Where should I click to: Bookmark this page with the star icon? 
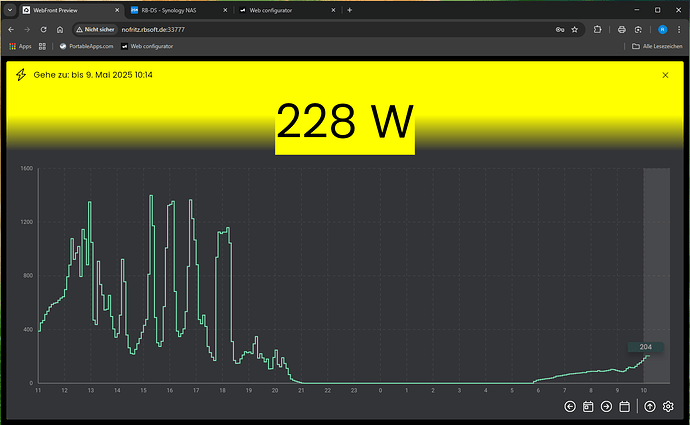pos(575,29)
